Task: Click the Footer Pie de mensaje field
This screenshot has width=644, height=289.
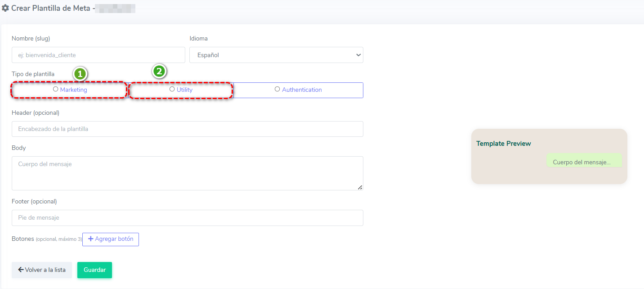Action: 187,218
